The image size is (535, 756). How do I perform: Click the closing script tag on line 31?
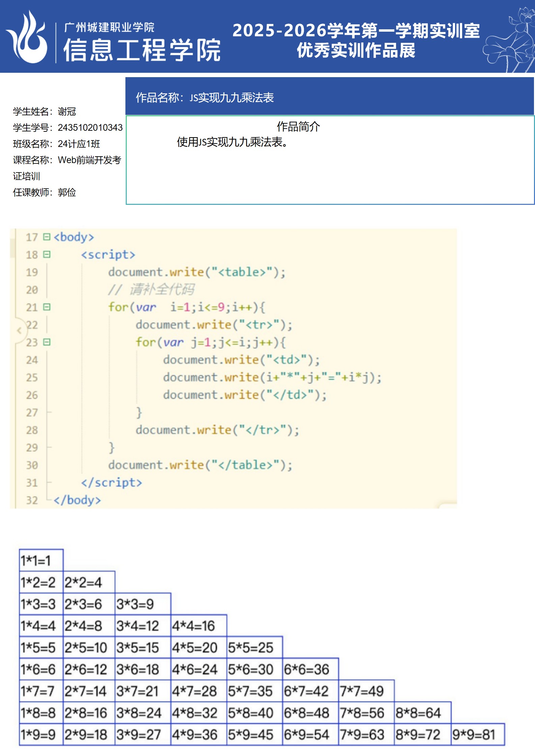coord(111,482)
